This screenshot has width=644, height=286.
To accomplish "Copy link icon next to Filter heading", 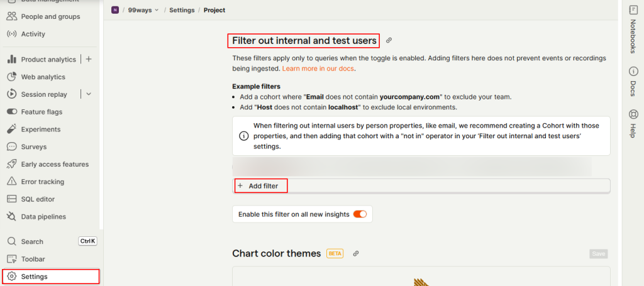I will click(x=389, y=40).
